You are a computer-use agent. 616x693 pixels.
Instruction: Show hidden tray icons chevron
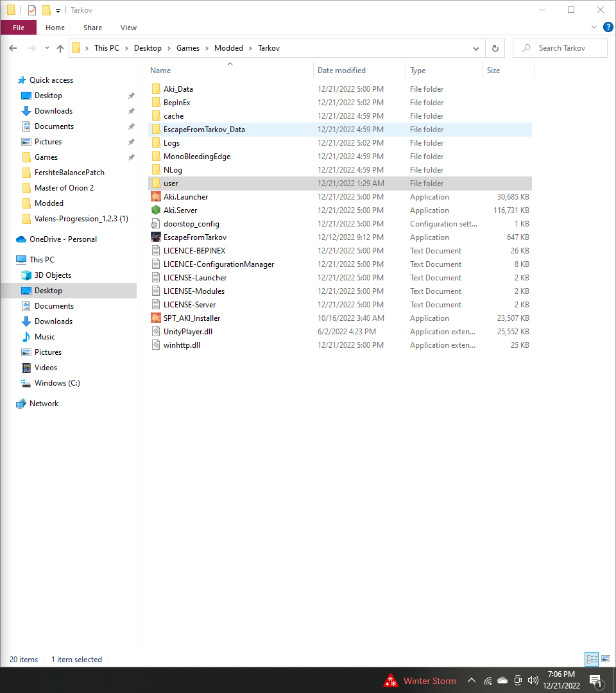(x=472, y=681)
